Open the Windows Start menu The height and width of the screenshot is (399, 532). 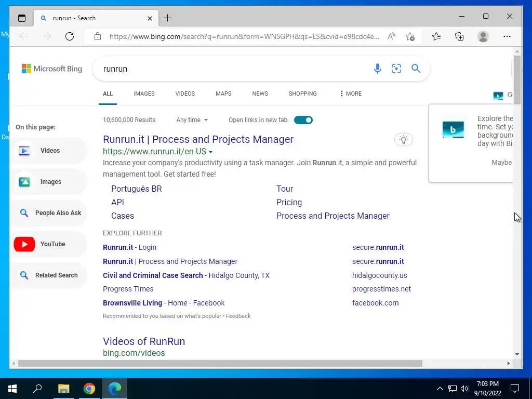click(x=12, y=389)
